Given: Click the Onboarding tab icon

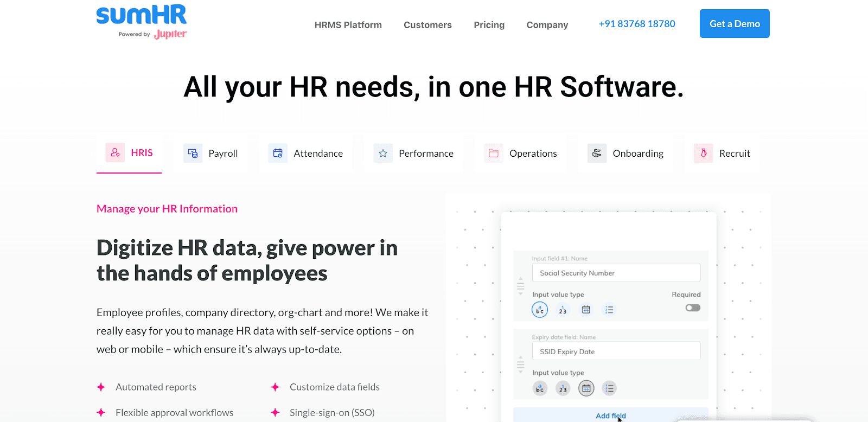Looking at the screenshot, I should point(597,154).
